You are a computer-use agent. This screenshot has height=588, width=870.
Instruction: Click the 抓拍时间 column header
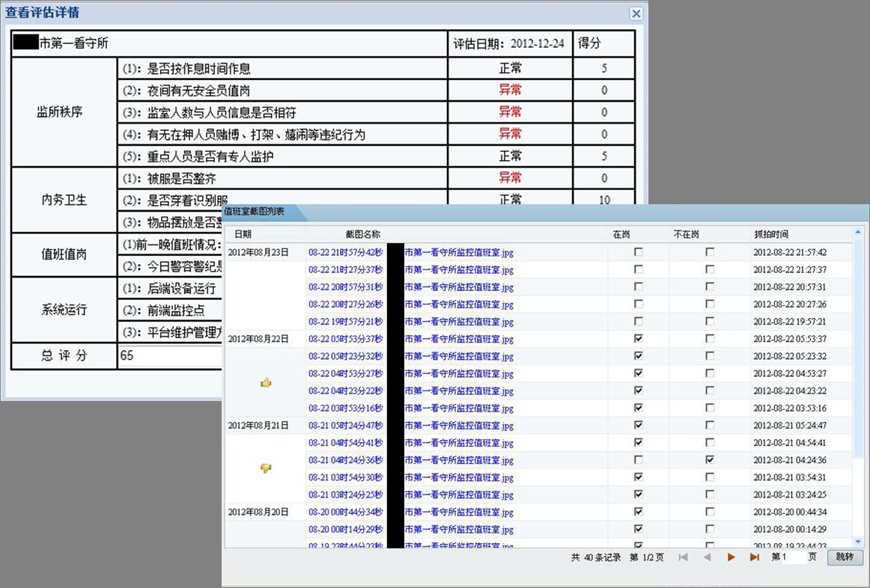[771, 234]
